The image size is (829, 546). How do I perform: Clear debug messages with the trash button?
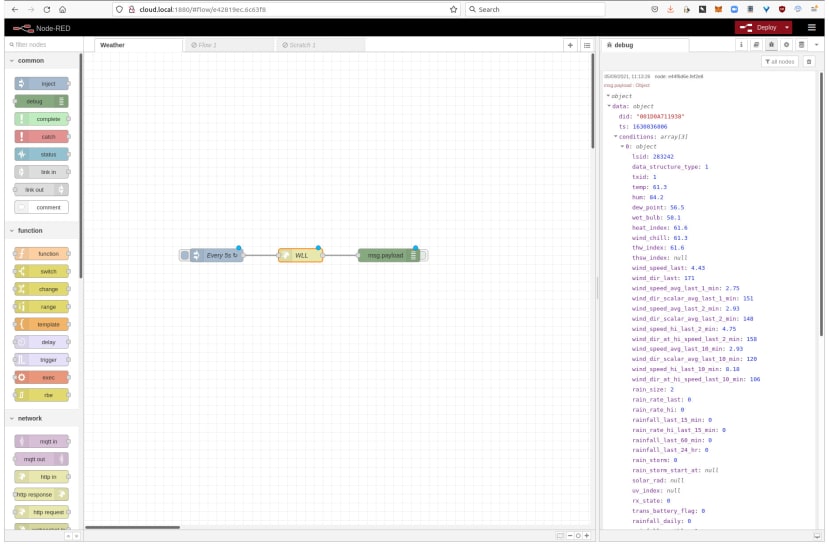click(x=809, y=62)
